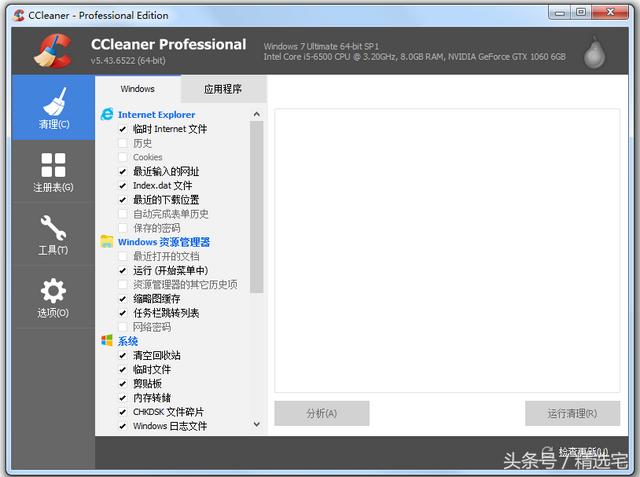640x477 pixels.
Task: Open the 选项 options gear section
Action: (x=53, y=297)
